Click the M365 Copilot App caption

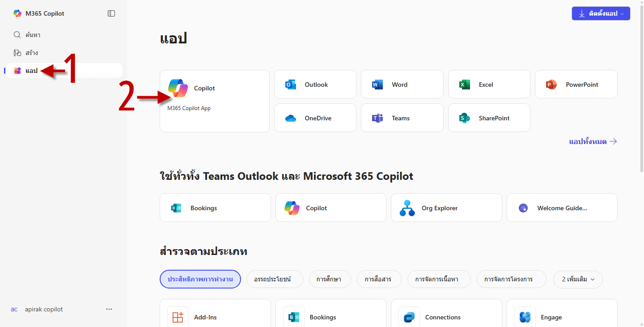[189, 108]
